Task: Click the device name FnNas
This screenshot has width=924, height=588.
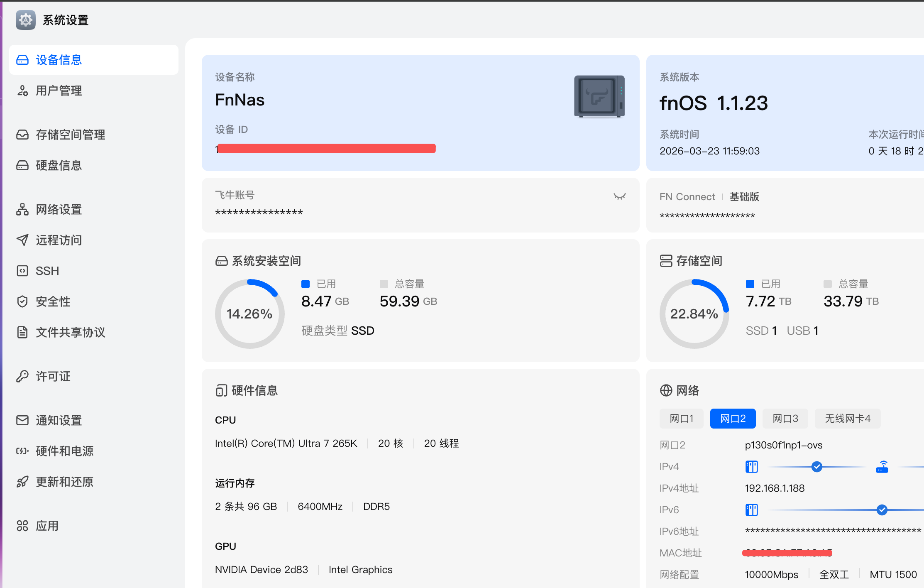Action: [x=240, y=100]
